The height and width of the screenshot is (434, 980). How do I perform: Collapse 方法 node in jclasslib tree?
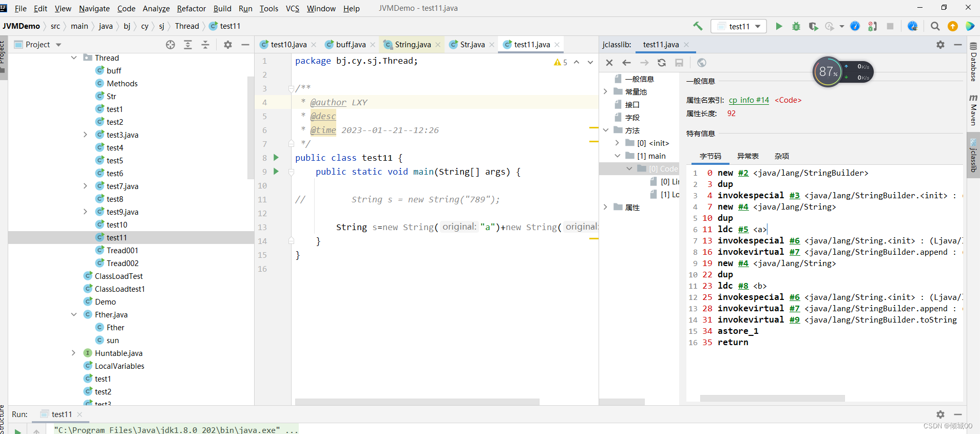pyautogui.click(x=606, y=130)
